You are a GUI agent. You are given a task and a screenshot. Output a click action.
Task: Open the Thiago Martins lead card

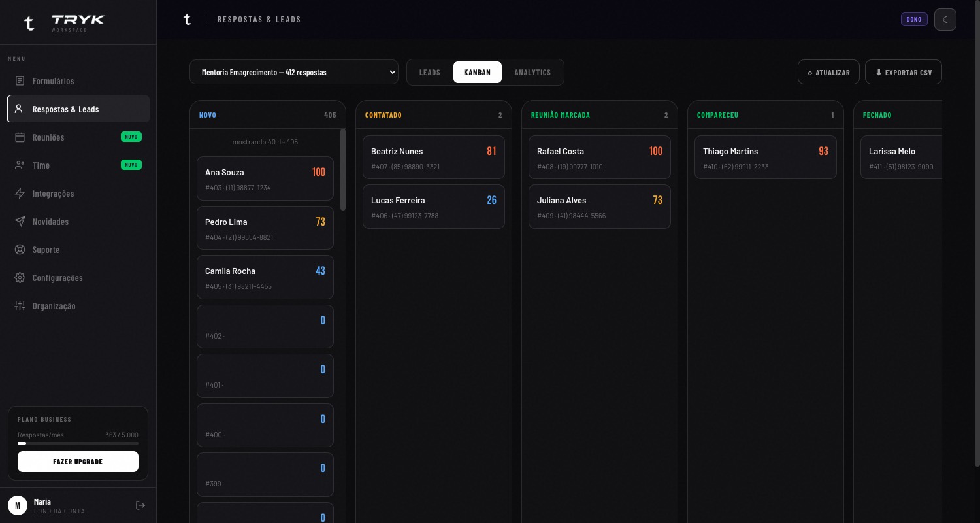point(766,157)
